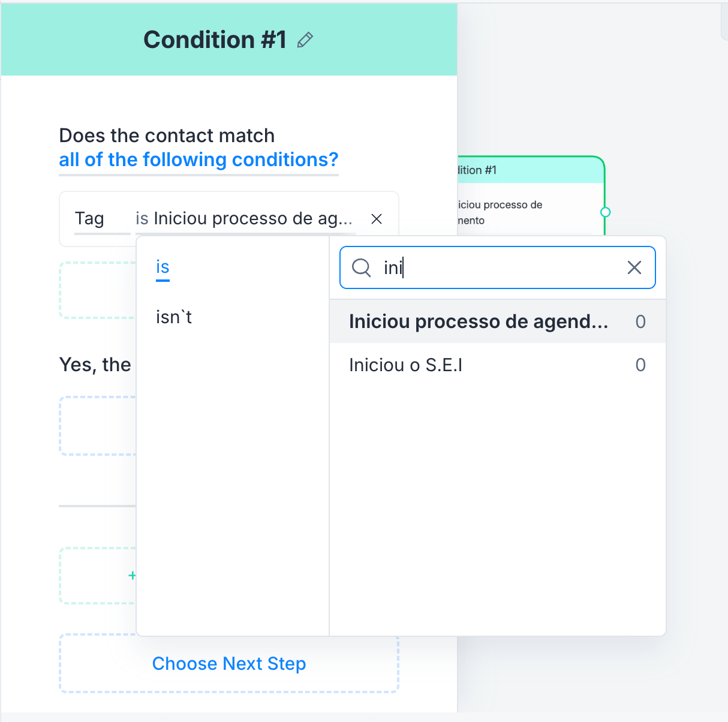Viewport: 728px width, 722px height.
Task: Click the empty dashed box under the Tag condition
Action: click(x=98, y=290)
